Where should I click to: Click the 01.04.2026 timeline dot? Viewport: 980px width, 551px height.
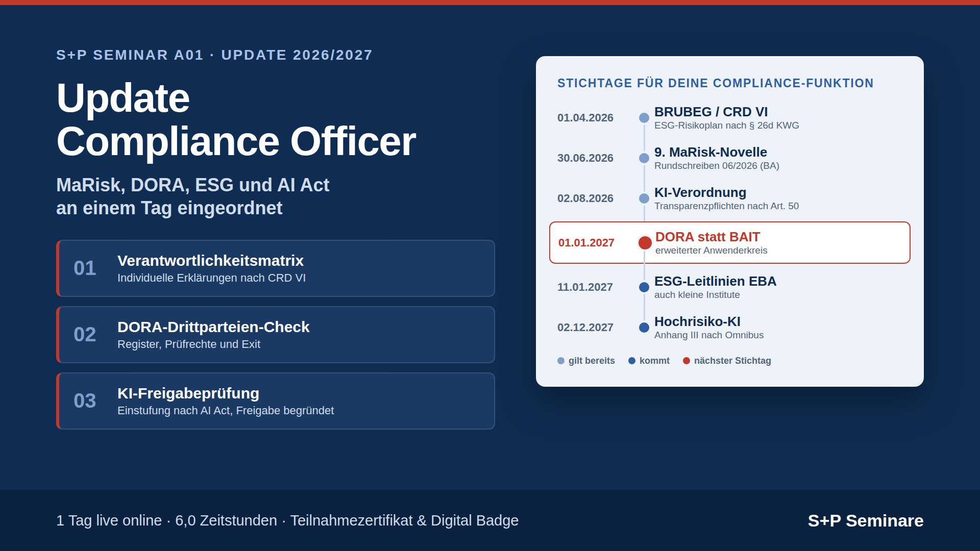pos(644,118)
